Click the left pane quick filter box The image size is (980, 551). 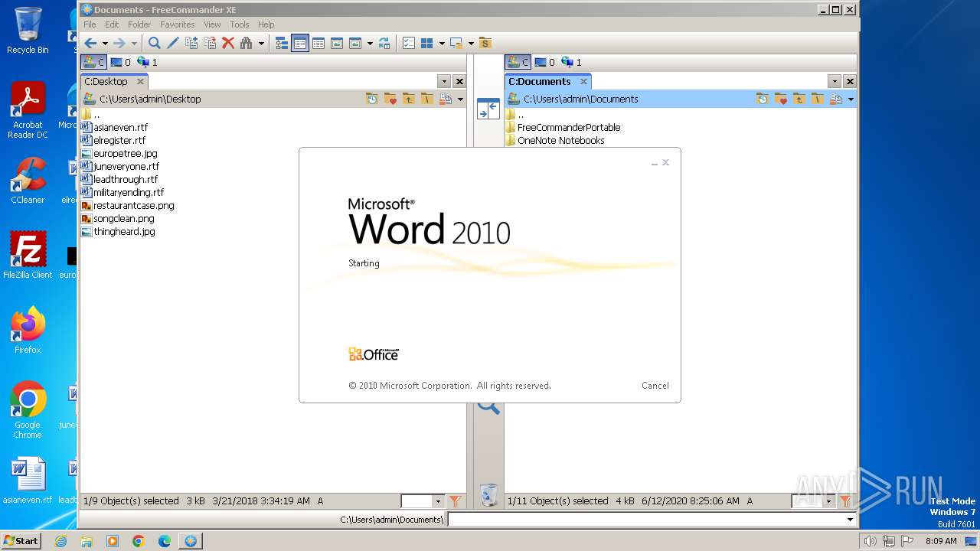coord(416,501)
